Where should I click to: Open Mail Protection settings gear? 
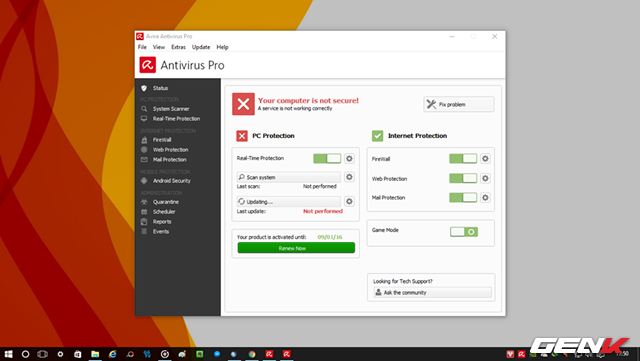(x=485, y=198)
